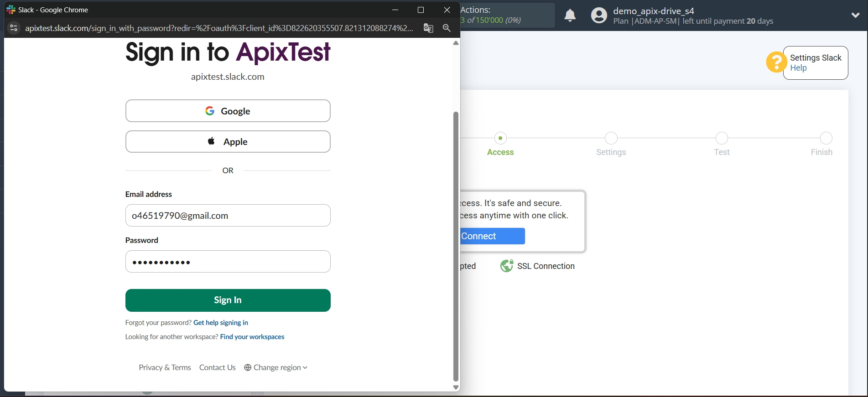
Task: Sign in with Apple button
Action: (228, 142)
